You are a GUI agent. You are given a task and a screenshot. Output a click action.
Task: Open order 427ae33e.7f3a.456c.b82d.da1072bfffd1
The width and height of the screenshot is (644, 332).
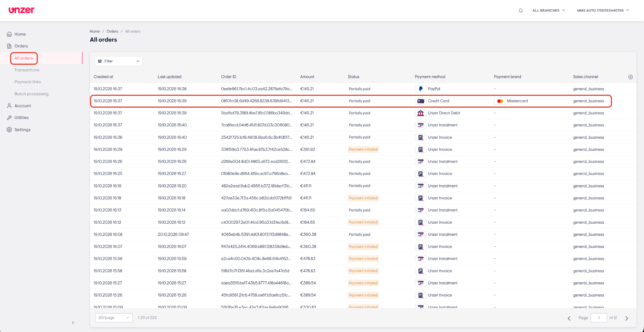(x=256, y=198)
